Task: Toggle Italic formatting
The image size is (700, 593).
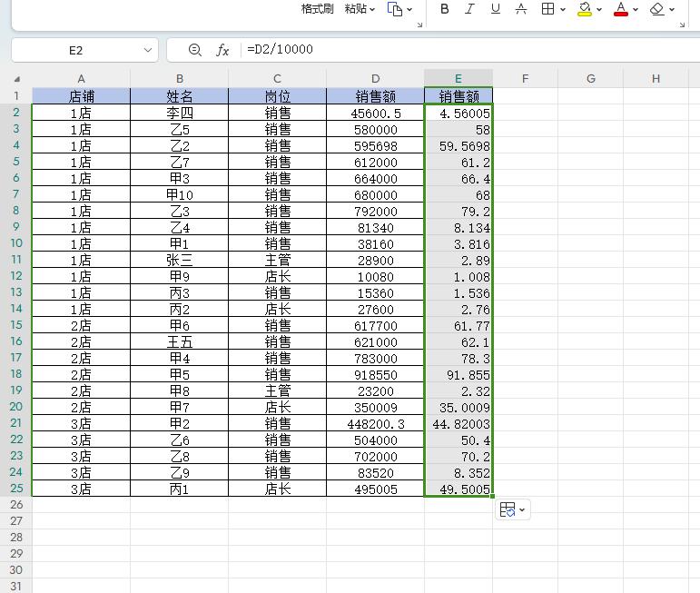Action: [469, 9]
